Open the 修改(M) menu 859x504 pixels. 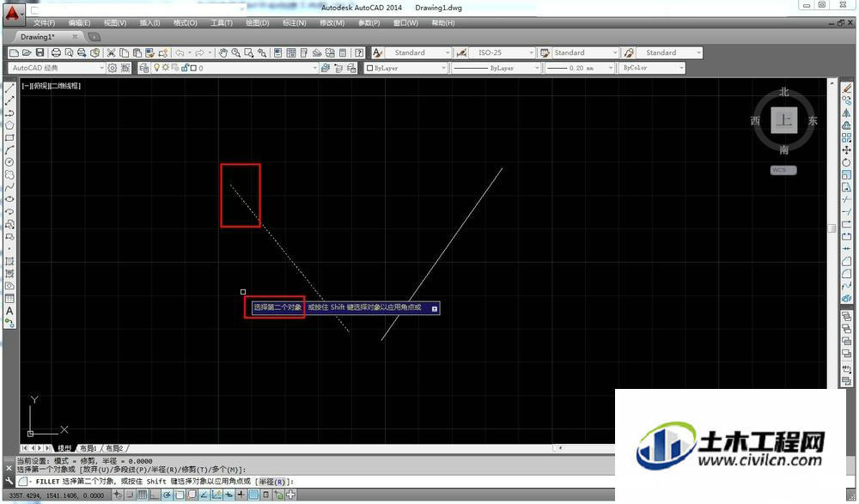coord(332,23)
